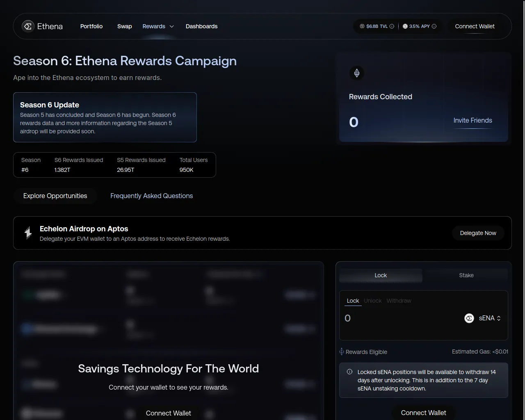The width and height of the screenshot is (525, 420).
Task: Click the $6.8B TVL stat
Action: [x=377, y=26]
